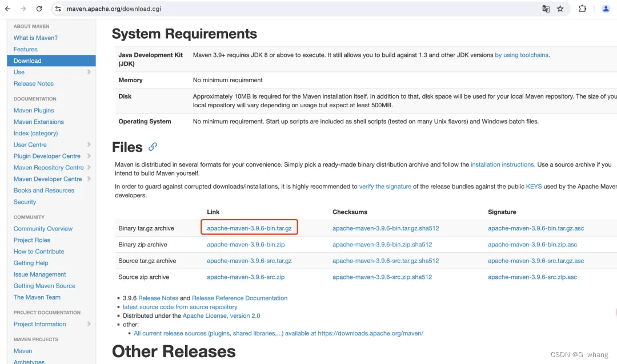
Task: Open How to Contribute sidebar link
Action: point(39,251)
